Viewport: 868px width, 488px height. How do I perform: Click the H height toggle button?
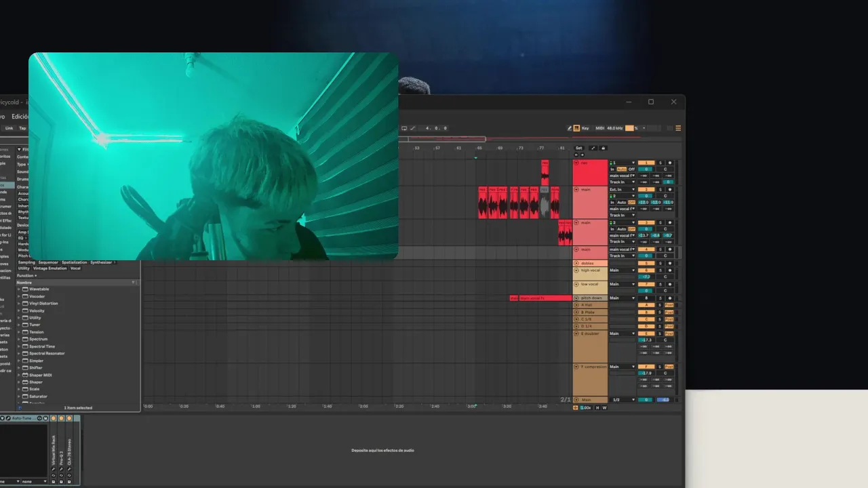[x=597, y=408]
